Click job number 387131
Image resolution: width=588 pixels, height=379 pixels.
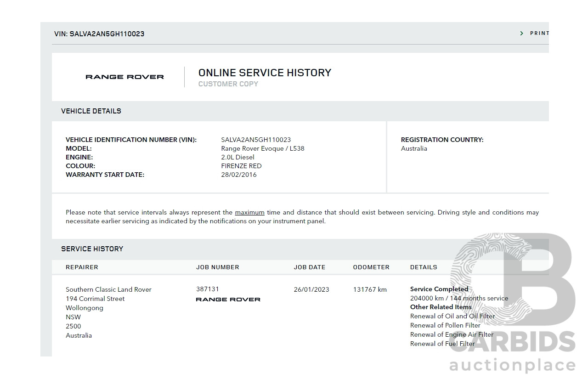click(x=207, y=289)
